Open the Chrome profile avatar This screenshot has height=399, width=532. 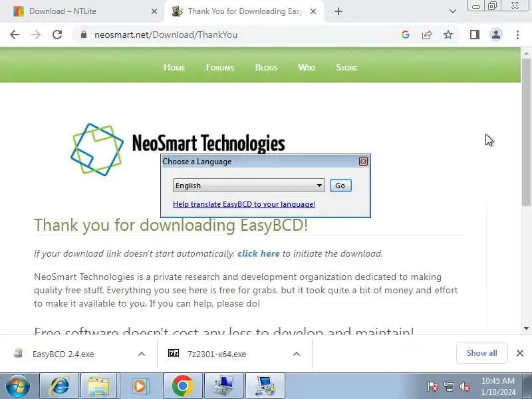496,35
